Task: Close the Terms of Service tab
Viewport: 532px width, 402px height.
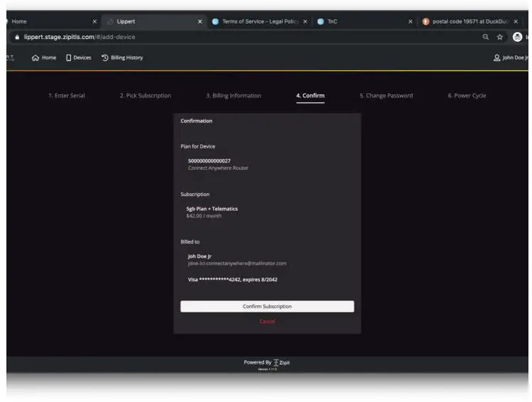Action: coord(305,21)
